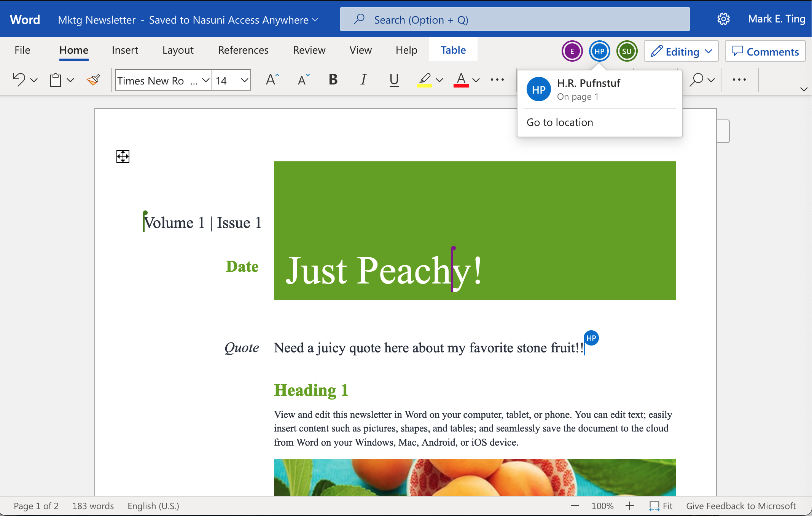812x516 pixels.
Task: Click the Undo icon
Action: [19, 80]
